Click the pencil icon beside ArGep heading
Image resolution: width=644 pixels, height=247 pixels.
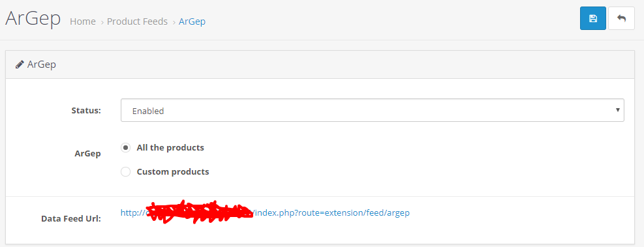(x=20, y=65)
